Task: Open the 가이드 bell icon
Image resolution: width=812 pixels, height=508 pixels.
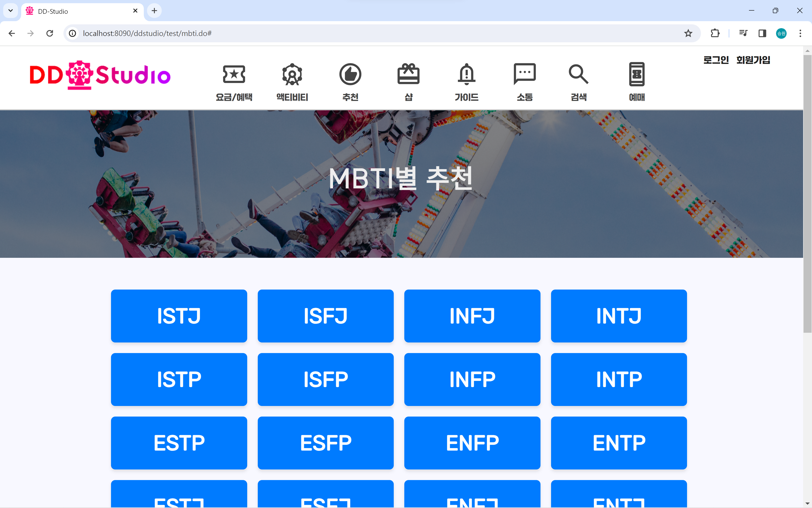Action: tap(466, 74)
